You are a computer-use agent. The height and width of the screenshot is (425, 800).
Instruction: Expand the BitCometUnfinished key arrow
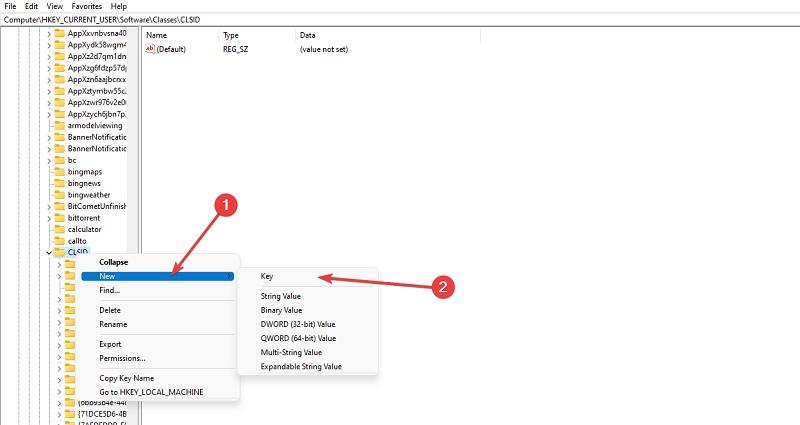[x=49, y=206]
